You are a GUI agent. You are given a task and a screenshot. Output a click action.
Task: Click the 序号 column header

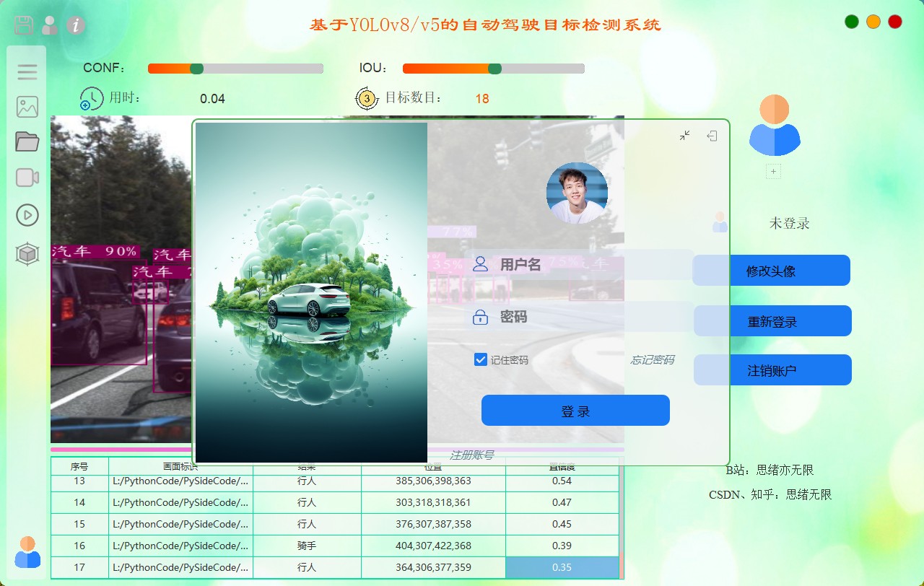point(79,467)
